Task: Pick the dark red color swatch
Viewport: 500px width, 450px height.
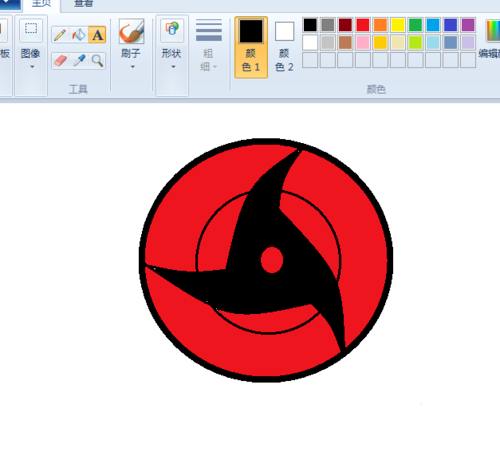Action: pos(345,25)
